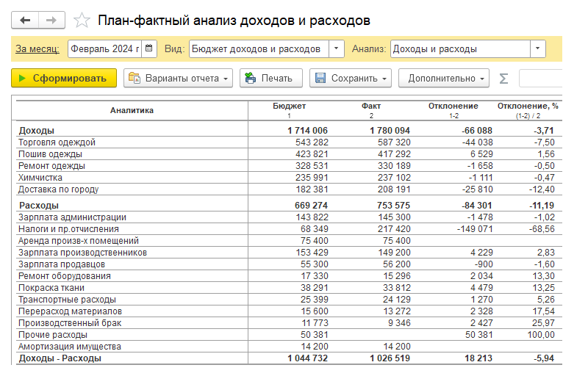Click percent value '-68,56'
The height and width of the screenshot is (376, 588).
click(x=542, y=229)
